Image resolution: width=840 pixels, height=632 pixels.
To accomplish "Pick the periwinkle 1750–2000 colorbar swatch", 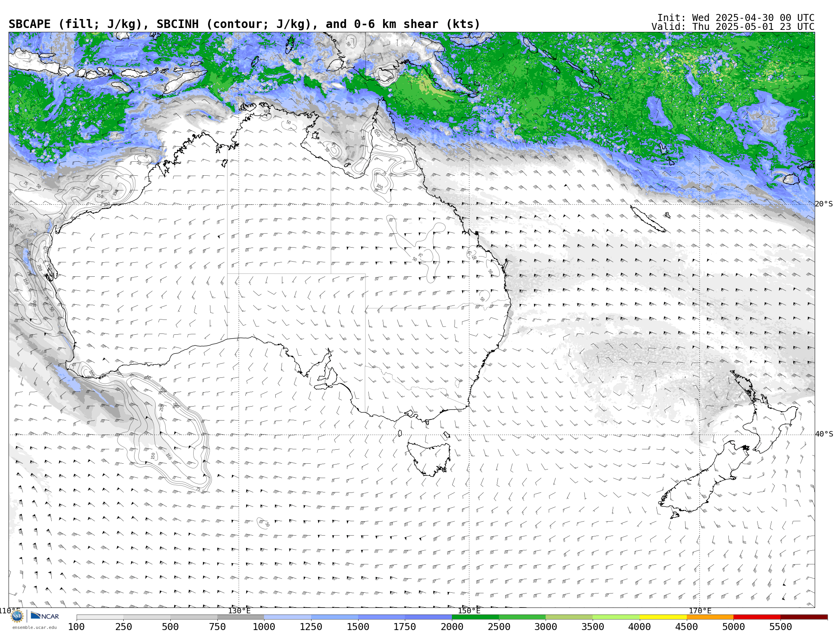I will [429, 617].
